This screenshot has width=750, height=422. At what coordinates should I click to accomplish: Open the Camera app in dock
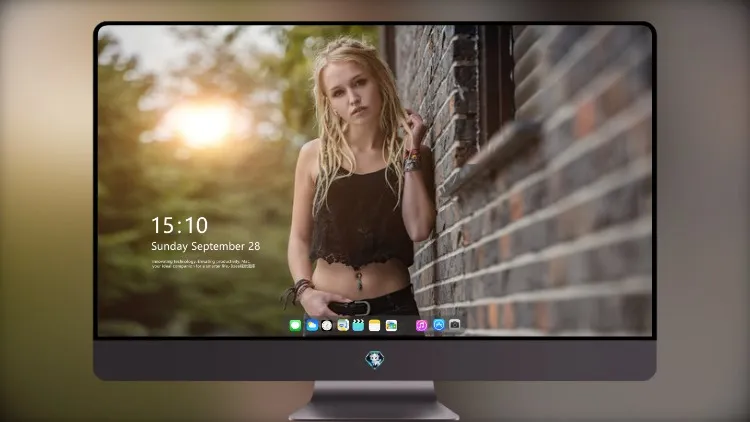(x=454, y=325)
